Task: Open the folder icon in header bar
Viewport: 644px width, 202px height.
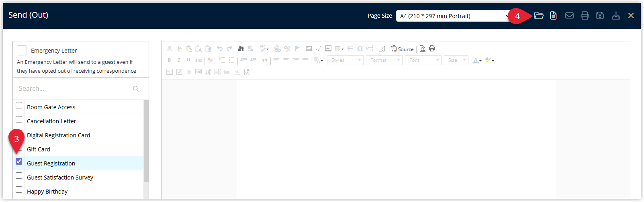Action: [539, 16]
